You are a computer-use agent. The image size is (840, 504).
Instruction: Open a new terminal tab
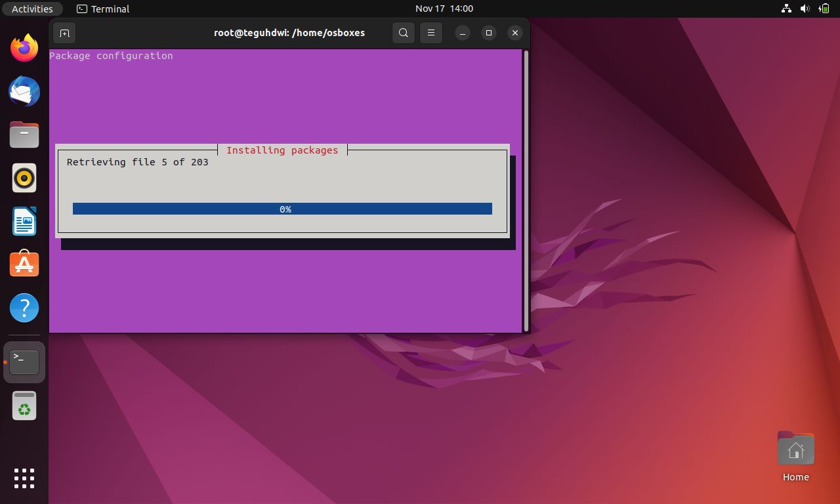coord(64,33)
